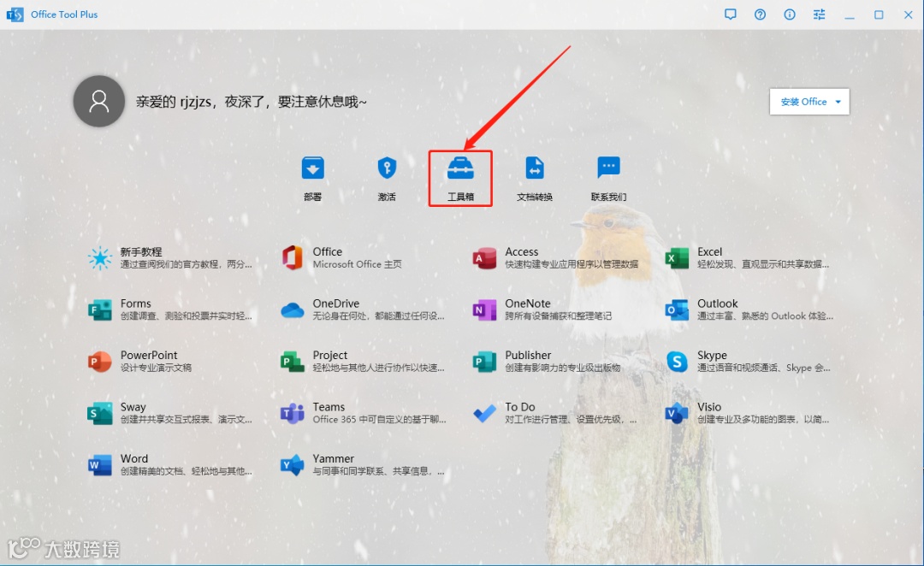This screenshot has width=924, height=566.
Task: Click the Teams app icon
Action: (x=292, y=414)
